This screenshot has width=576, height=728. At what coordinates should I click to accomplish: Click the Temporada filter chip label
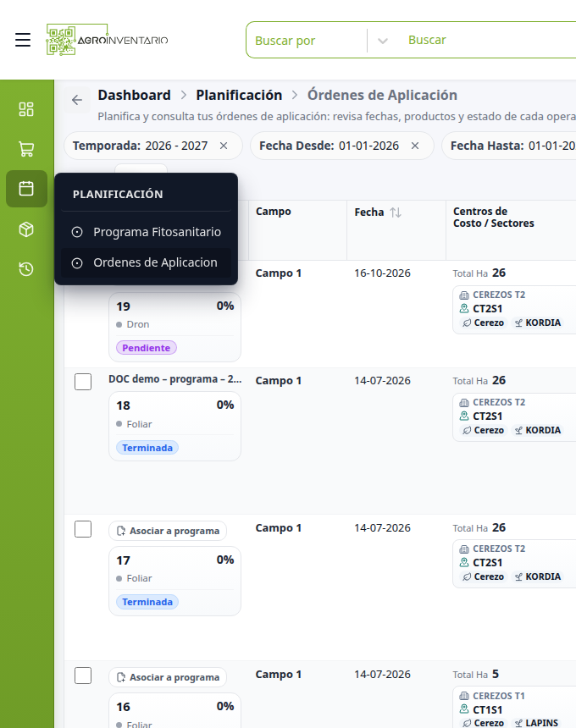(107, 146)
